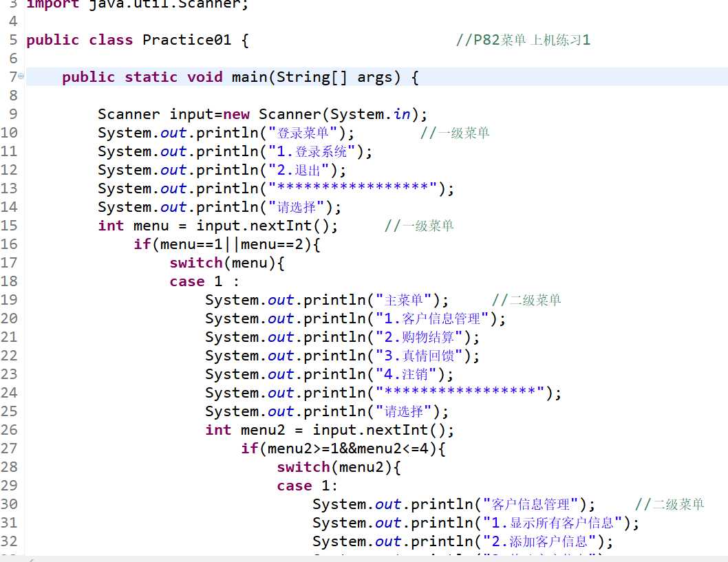Viewport: 728px width, 562px height.
Task: Click the asterisks println on line 24
Action: coord(383,393)
